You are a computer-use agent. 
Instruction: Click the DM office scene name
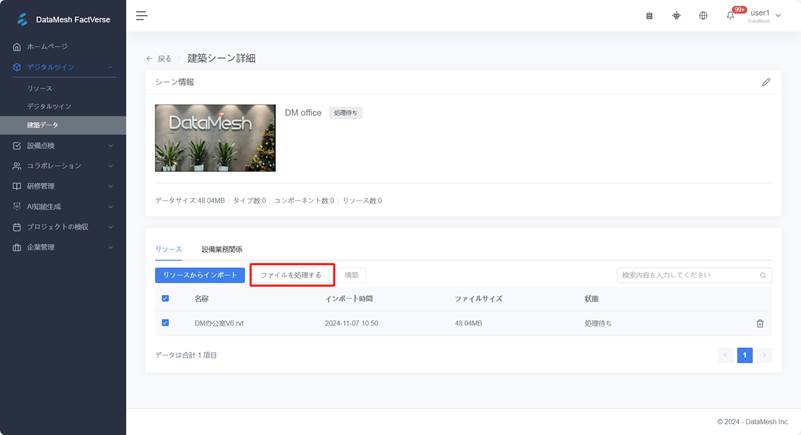tap(303, 112)
